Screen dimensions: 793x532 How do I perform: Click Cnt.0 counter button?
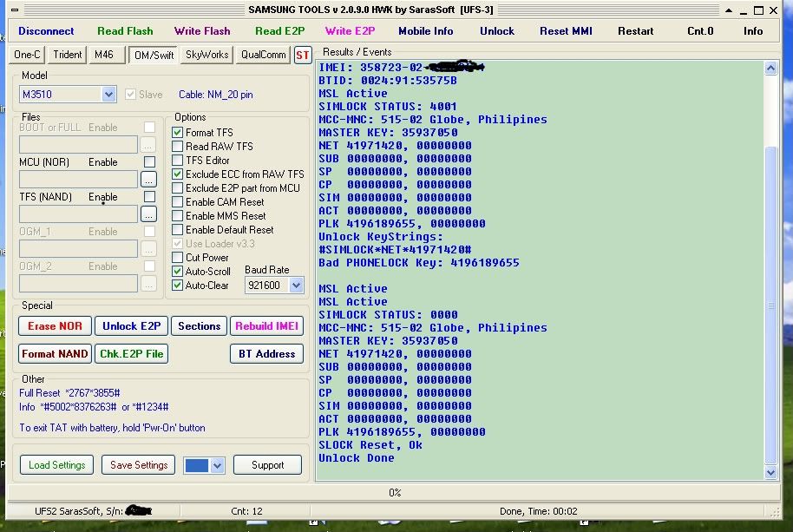700,31
